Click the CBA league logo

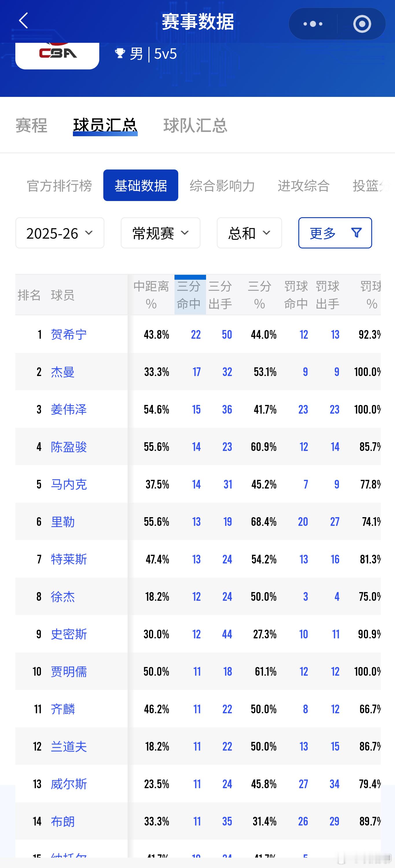click(x=57, y=54)
